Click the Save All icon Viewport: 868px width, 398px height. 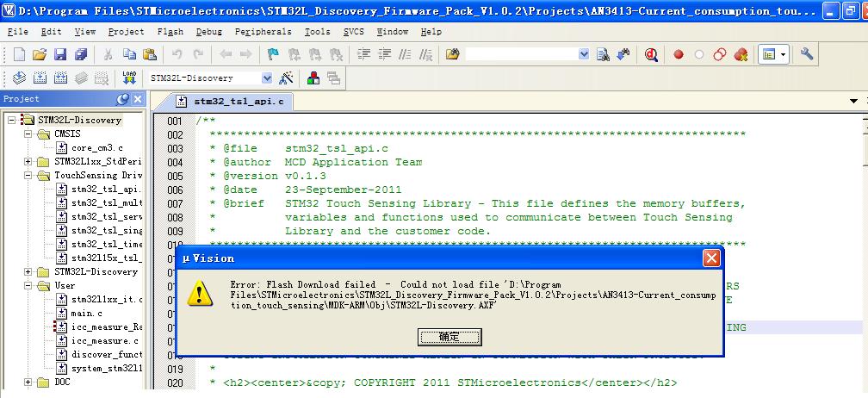click(81, 54)
